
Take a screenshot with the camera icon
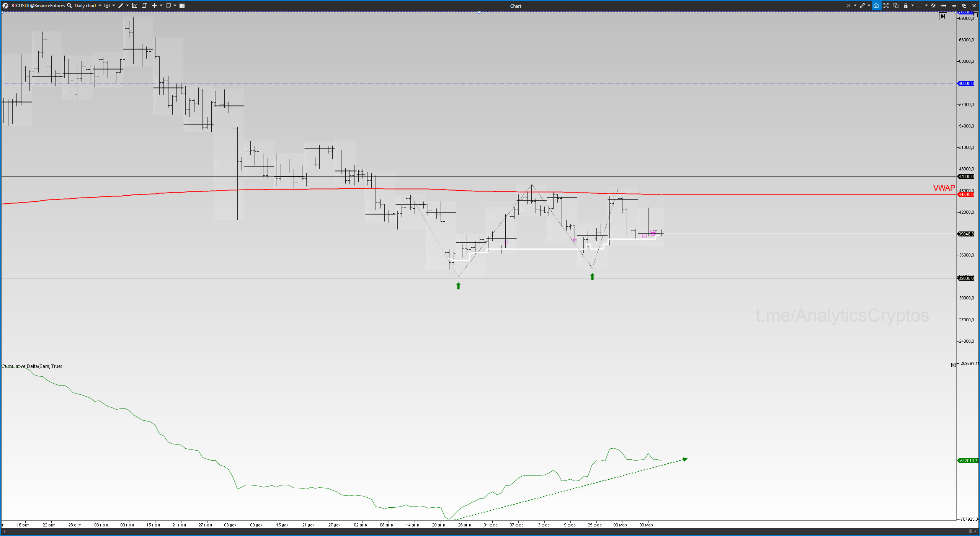click(876, 6)
